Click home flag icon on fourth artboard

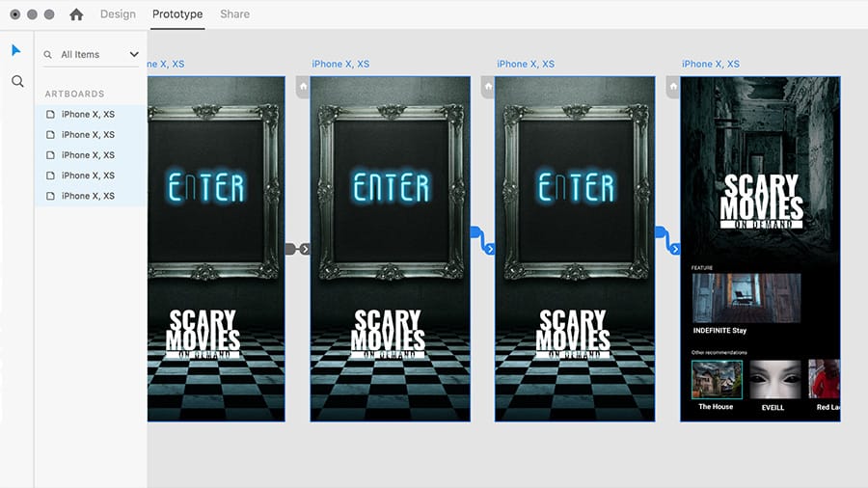(672, 87)
